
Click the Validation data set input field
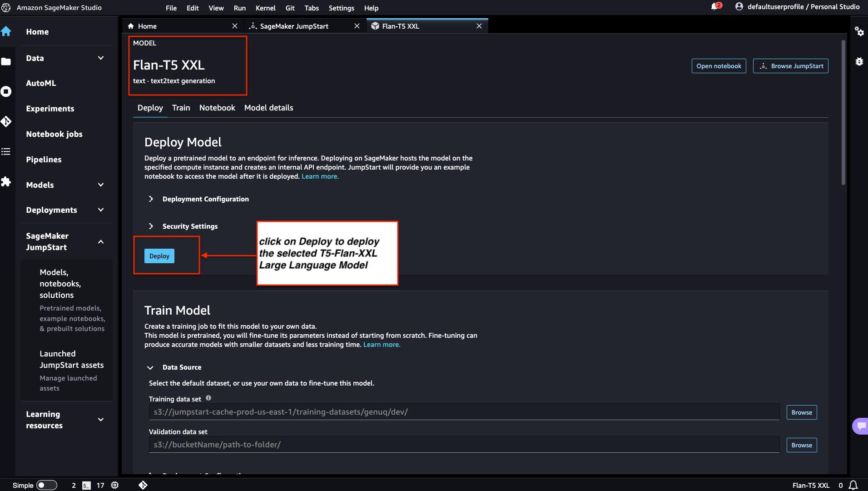click(x=464, y=445)
